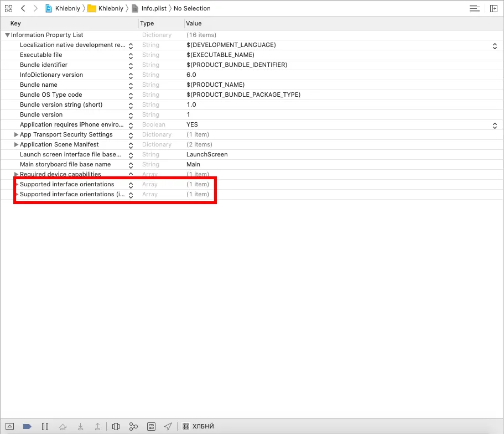Click the Key column header
The height and width of the screenshot is (434, 504).
click(x=15, y=23)
